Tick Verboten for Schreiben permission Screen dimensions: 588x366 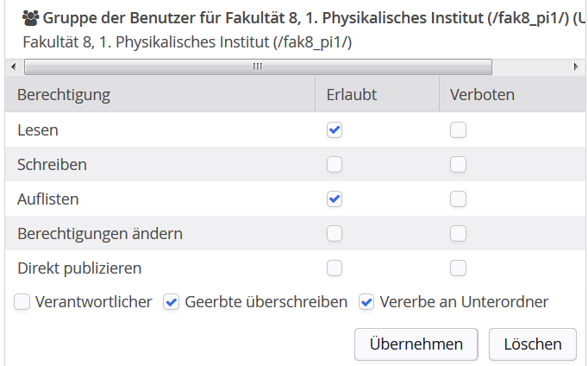click(x=458, y=164)
